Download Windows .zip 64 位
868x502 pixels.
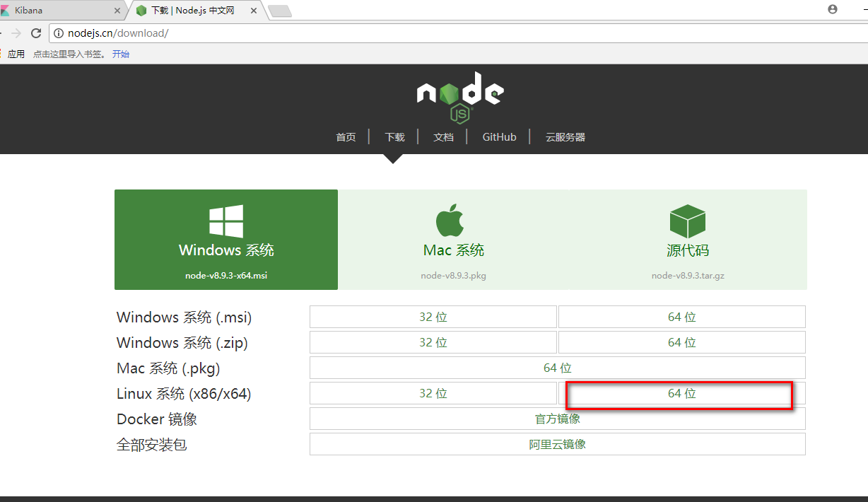pyautogui.click(x=682, y=342)
